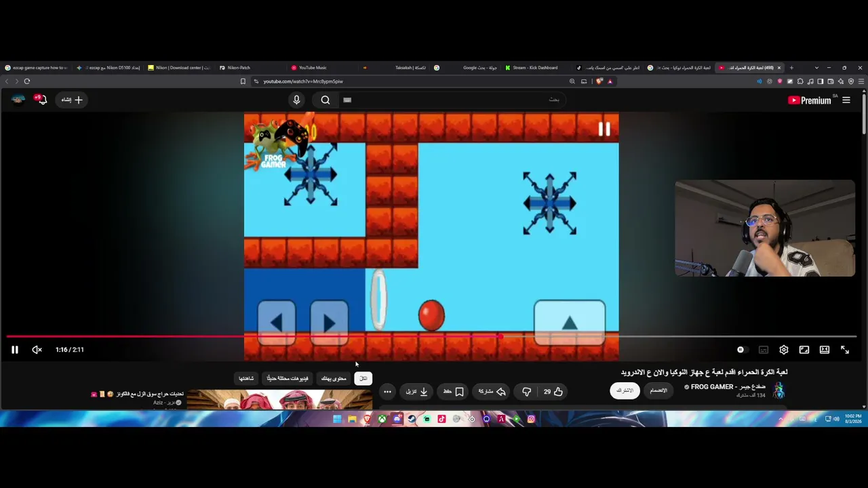Open the player settings gear

pos(784,350)
